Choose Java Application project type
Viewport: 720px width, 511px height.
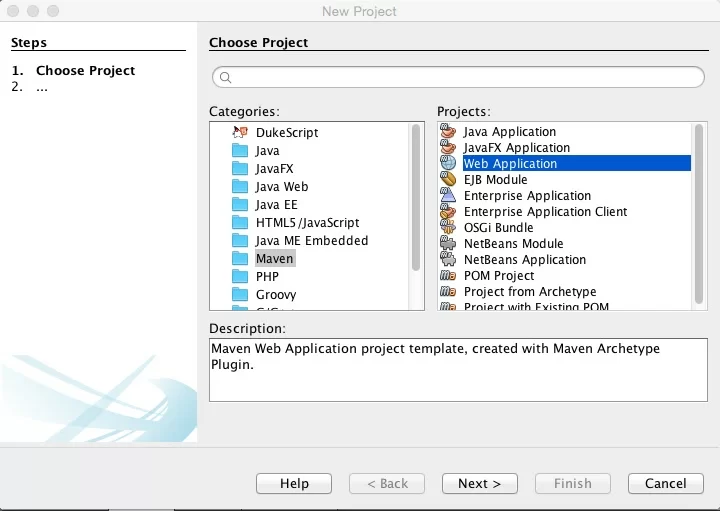510,131
